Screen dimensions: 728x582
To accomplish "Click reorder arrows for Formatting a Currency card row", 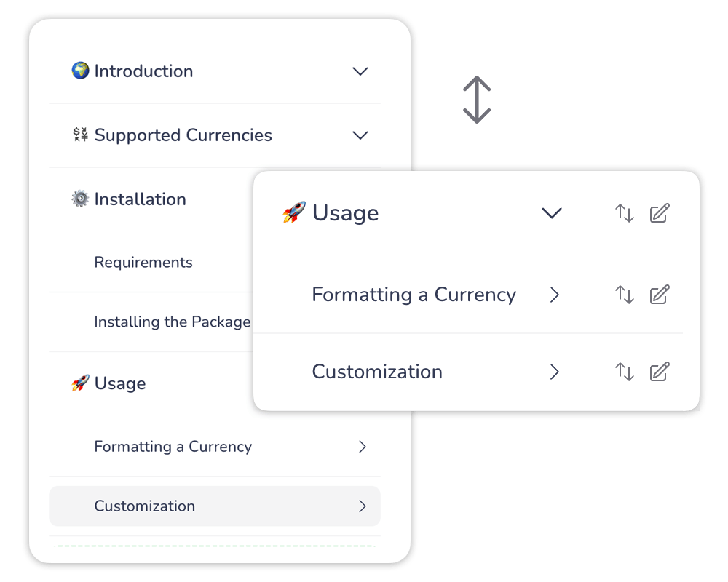I will 625,295.
